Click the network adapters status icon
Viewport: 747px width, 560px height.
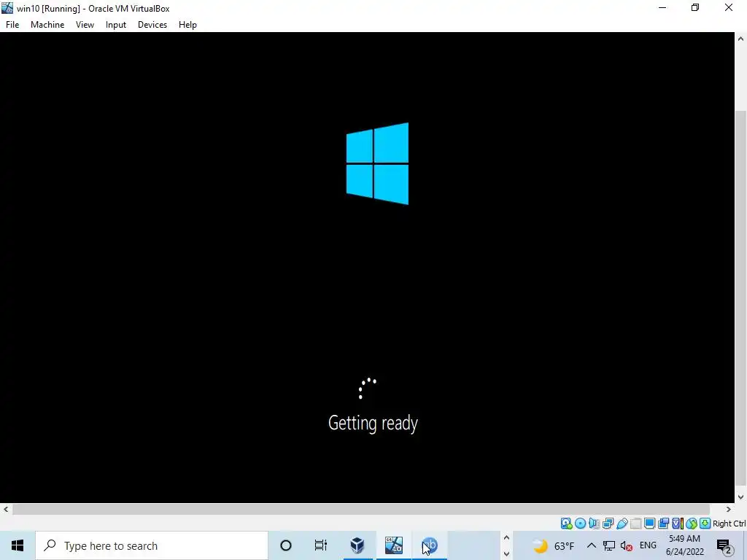pyautogui.click(x=608, y=524)
